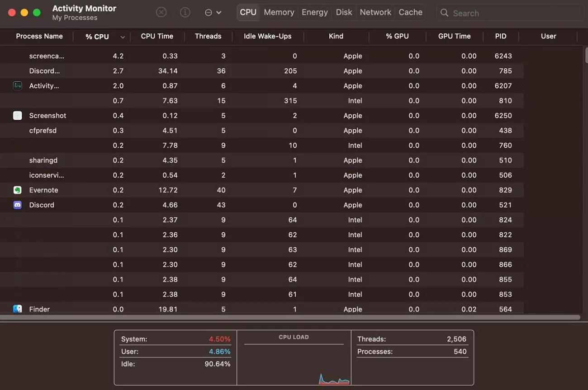This screenshot has width=588, height=390.
Task: Click PID 6243 in the screencapture row
Action: point(503,56)
